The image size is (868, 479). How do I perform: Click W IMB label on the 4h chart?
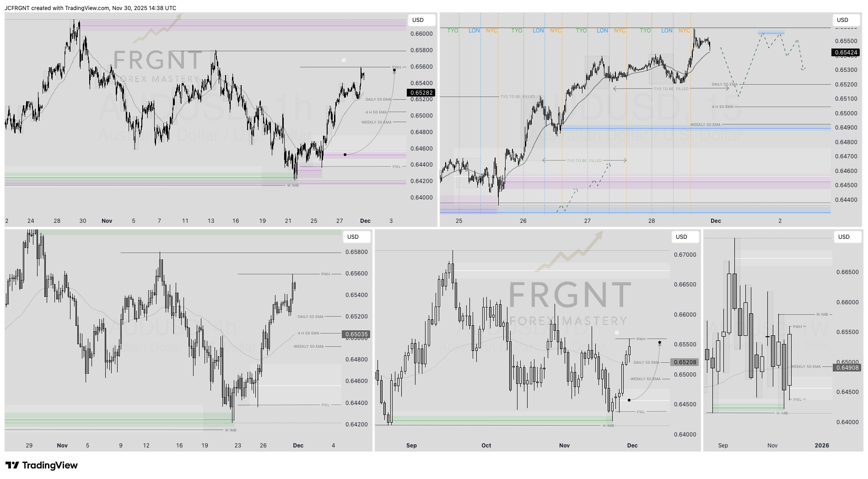[x=231, y=431]
